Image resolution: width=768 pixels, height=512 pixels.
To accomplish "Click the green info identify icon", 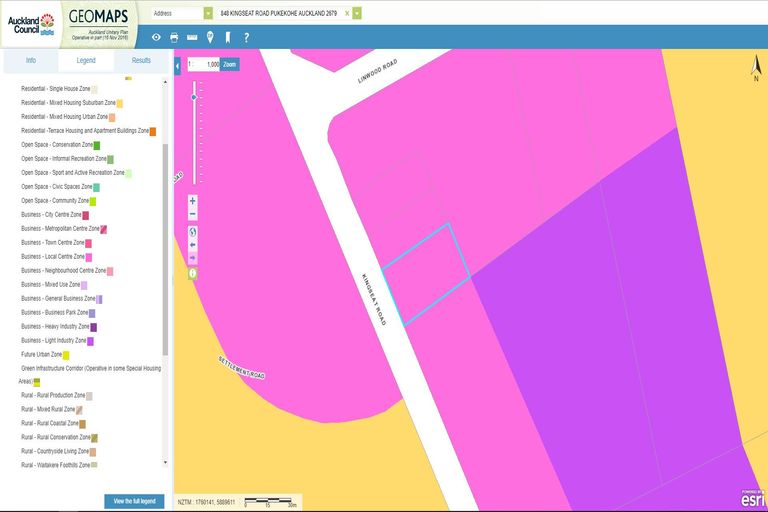I will [x=193, y=272].
